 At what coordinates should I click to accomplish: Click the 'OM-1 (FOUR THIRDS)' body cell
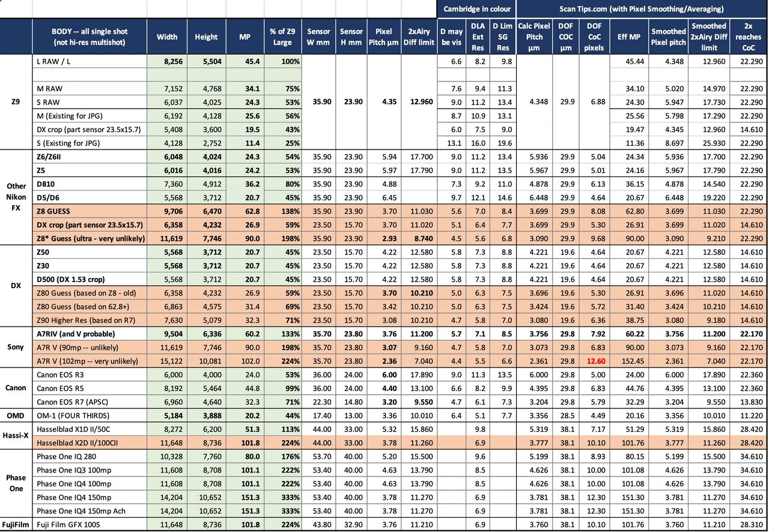tap(90, 416)
